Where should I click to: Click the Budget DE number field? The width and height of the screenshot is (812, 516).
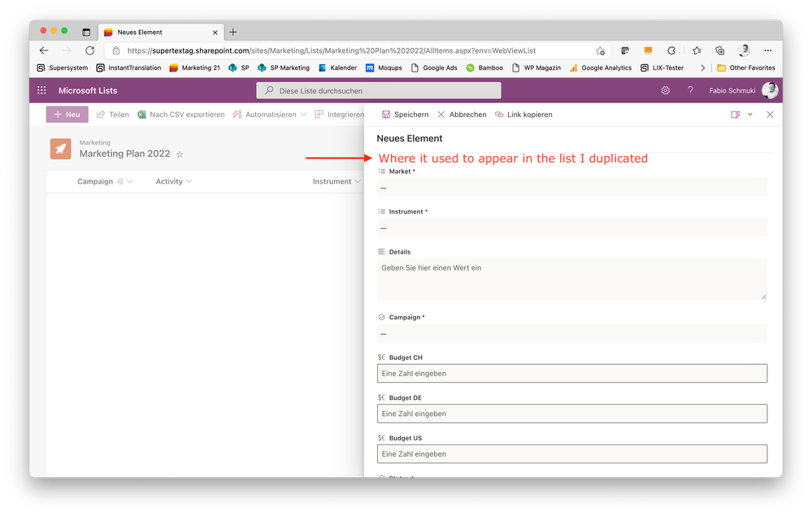[x=572, y=414]
